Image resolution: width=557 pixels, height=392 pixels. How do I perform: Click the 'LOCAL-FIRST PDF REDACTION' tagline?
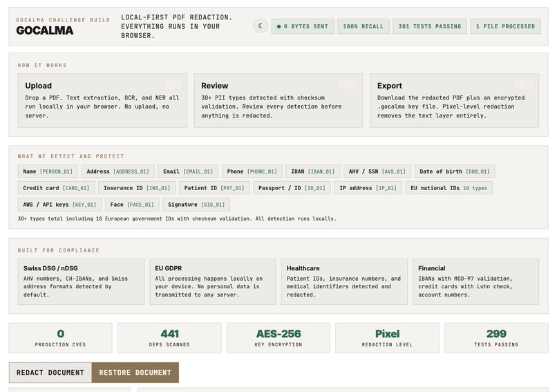pyautogui.click(x=176, y=26)
